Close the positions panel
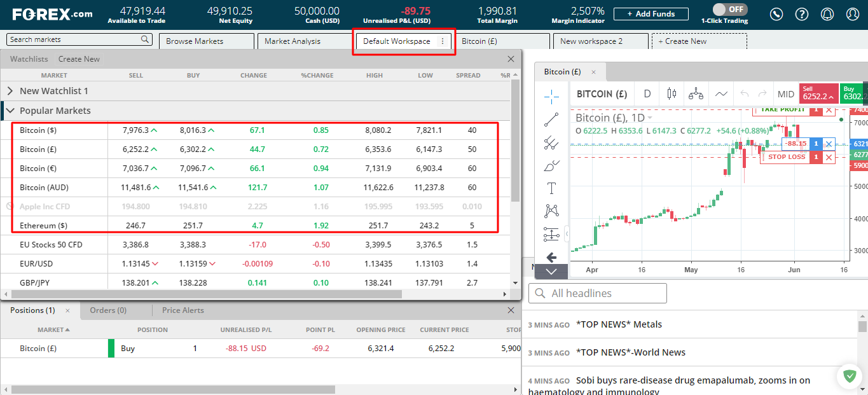This screenshot has width=868, height=395. [511, 310]
